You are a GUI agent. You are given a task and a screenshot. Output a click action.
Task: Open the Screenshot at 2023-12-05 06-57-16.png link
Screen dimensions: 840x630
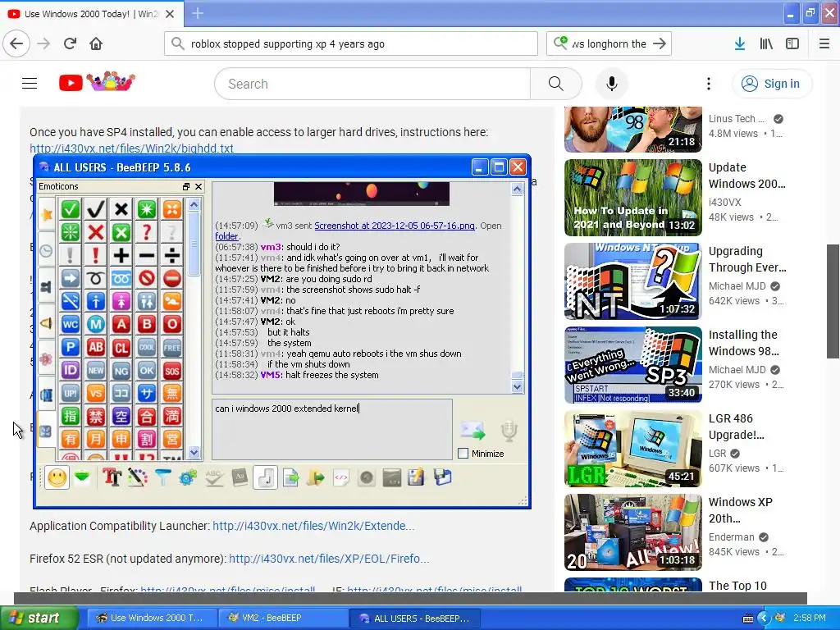click(395, 226)
